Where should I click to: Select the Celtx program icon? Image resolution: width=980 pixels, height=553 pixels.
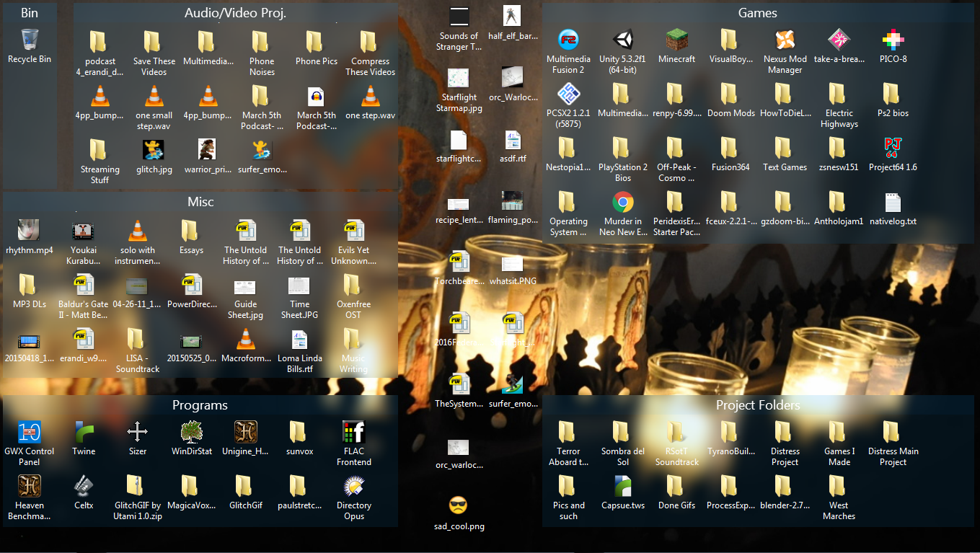84,487
